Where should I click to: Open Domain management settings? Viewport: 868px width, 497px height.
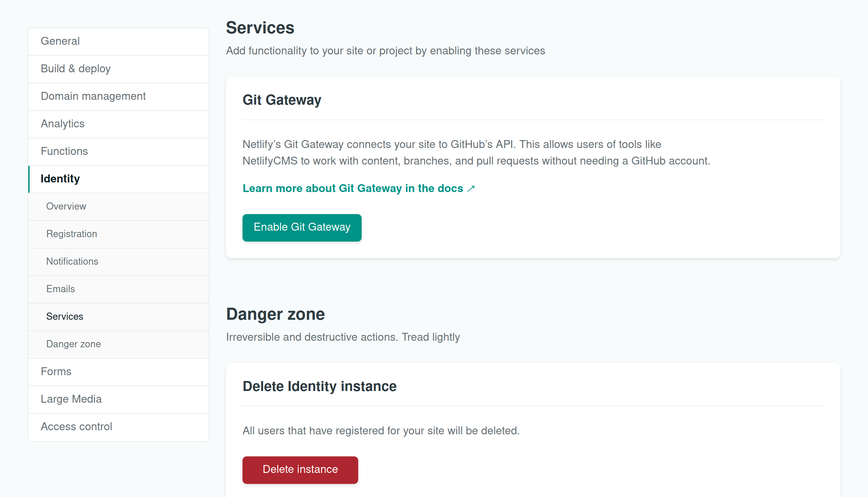point(93,96)
